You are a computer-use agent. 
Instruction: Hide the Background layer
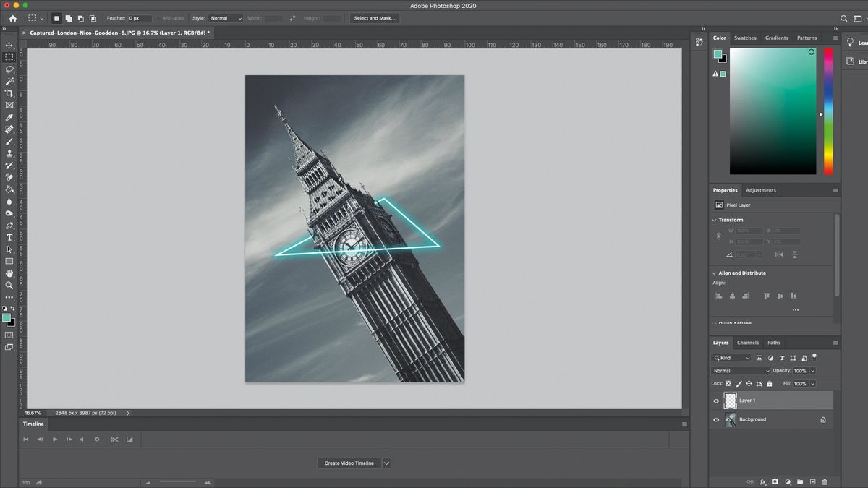point(715,419)
